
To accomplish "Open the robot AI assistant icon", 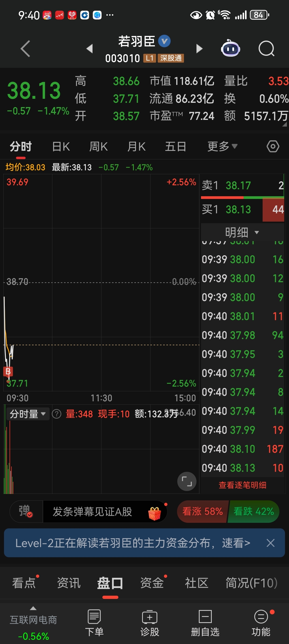I will (x=230, y=48).
